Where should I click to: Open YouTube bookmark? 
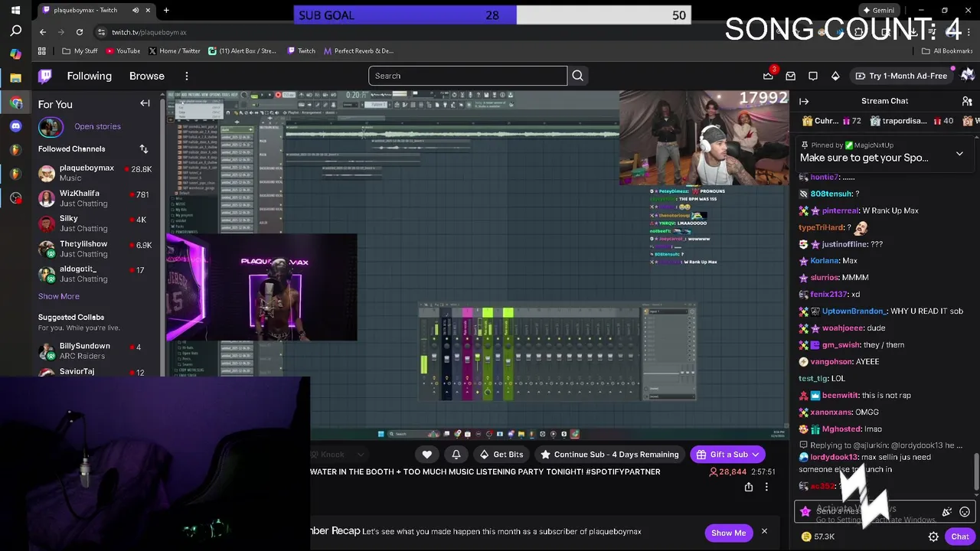point(122,51)
